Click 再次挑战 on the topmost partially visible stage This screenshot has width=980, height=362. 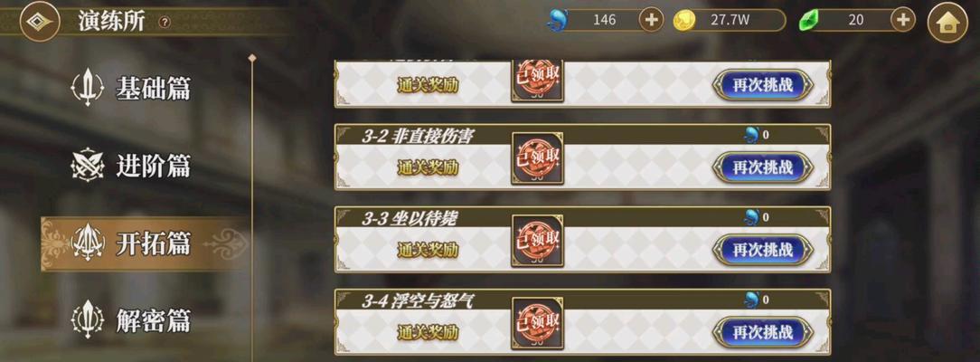click(x=762, y=85)
